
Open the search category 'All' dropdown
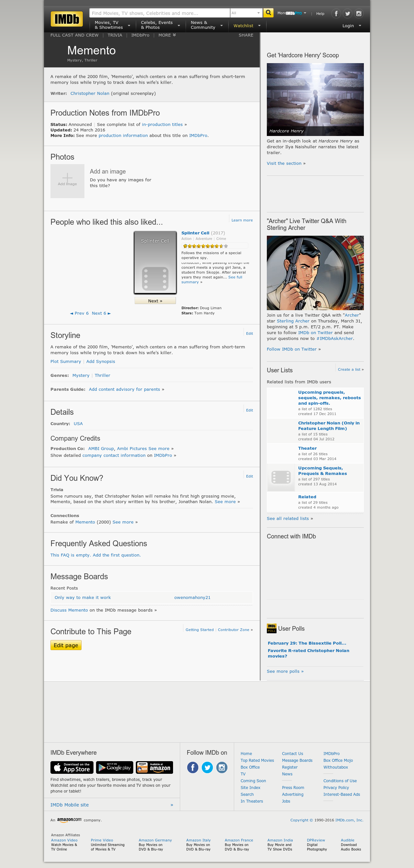[246, 13]
